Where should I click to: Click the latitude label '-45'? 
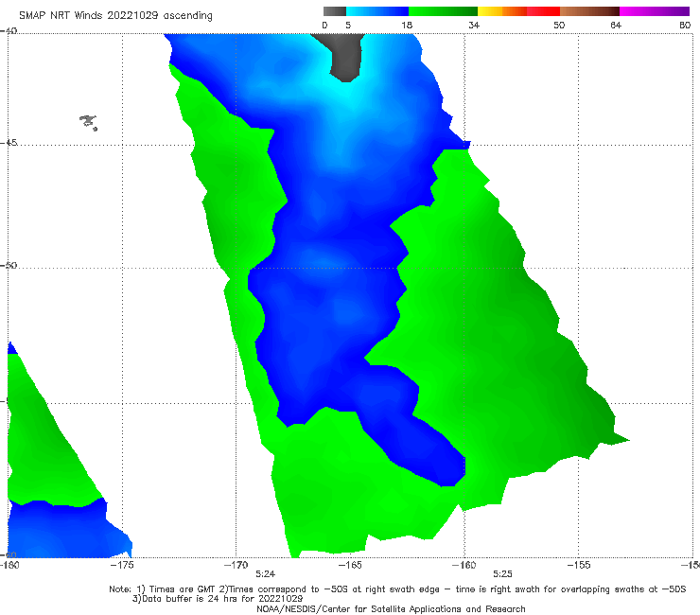coord(9,143)
